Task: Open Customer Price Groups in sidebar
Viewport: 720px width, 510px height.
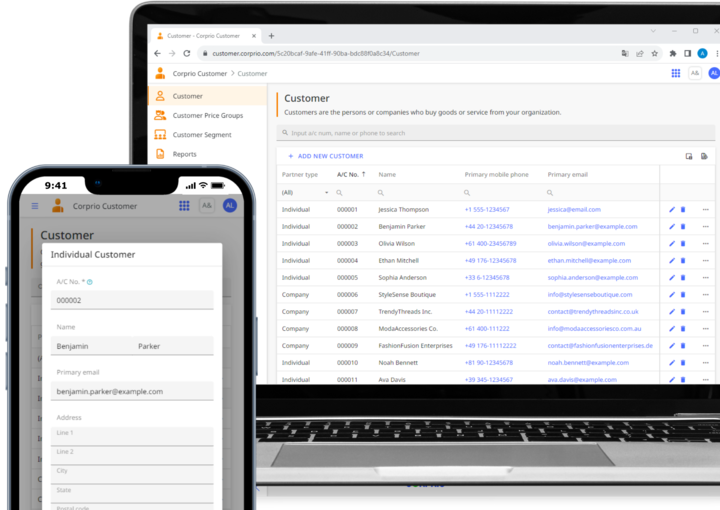Action: [x=208, y=116]
